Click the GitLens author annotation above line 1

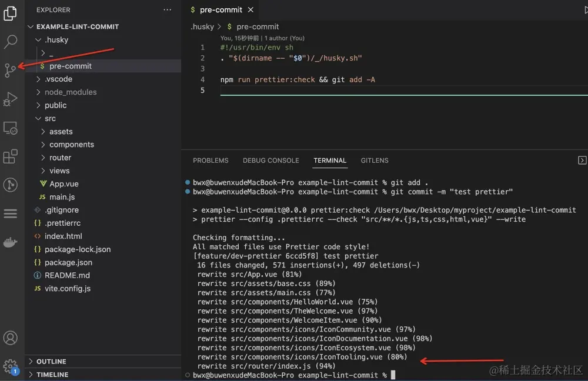tap(262, 38)
